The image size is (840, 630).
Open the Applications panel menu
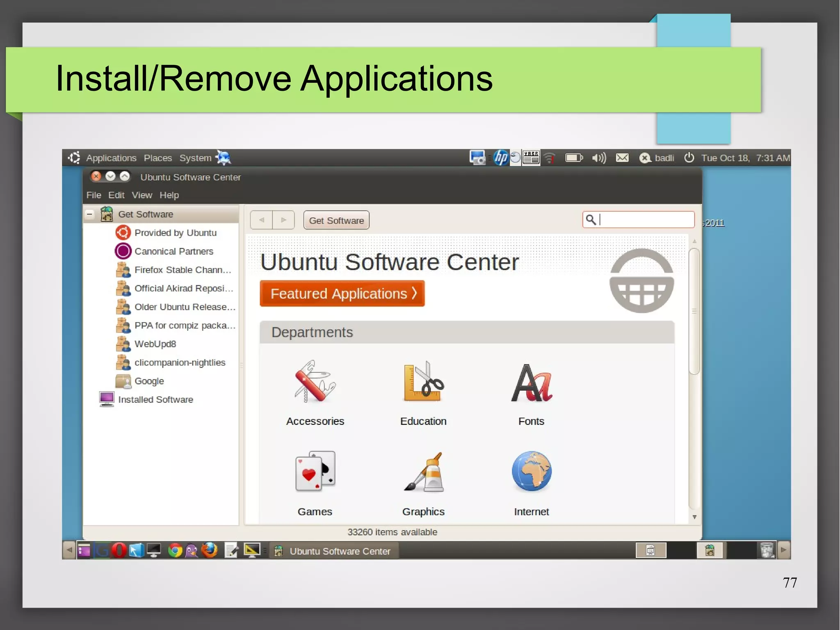pos(111,158)
